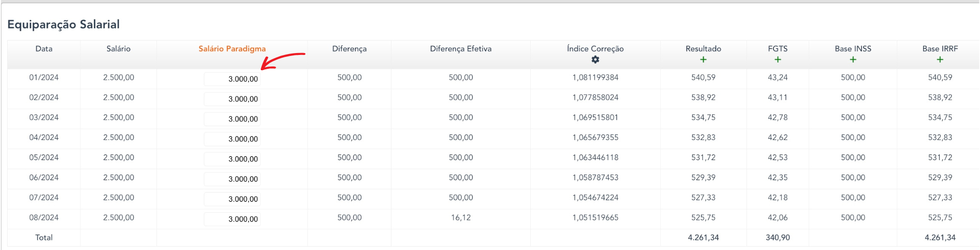The height and width of the screenshot is (250, 980).
Task: Open the Índice Correção gear settings
Action: tap(595, 60)
